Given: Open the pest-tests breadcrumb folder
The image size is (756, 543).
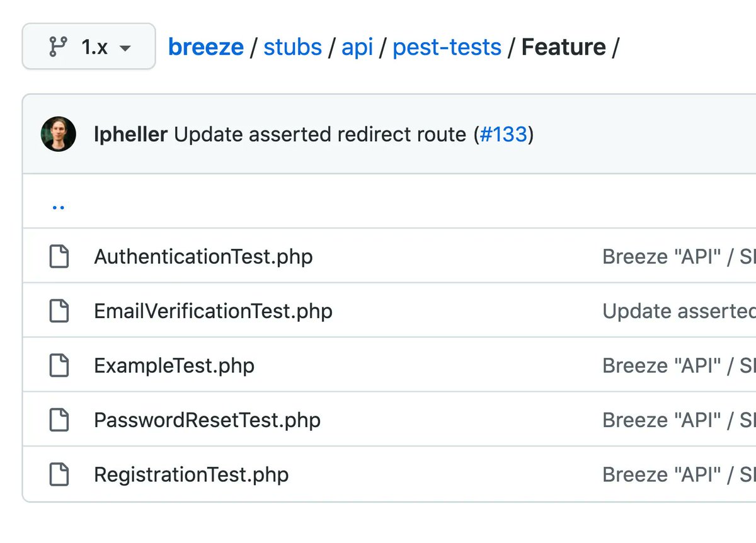Looking at the screenshot, I should 447,47.
